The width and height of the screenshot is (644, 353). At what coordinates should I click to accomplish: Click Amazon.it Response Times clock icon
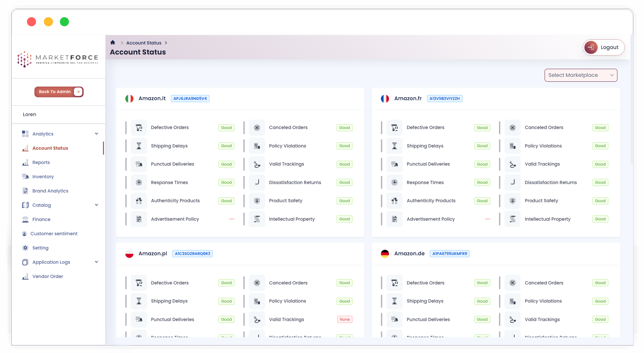click(x=139, y=182)
